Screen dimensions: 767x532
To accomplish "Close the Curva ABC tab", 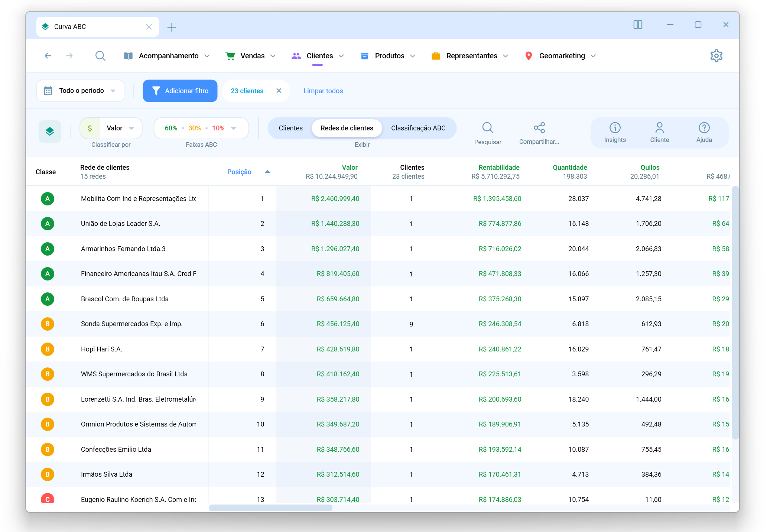I will pos(149,27).
